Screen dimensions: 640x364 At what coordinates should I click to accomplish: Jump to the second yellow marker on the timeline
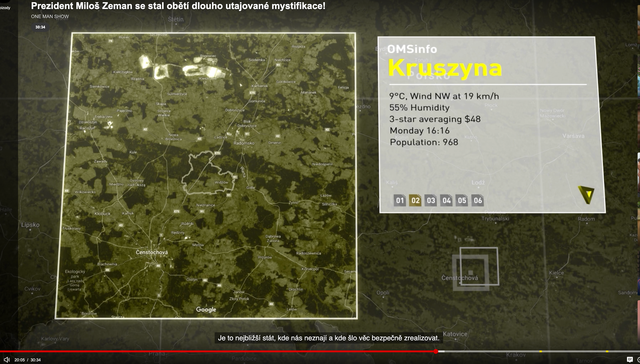coord(607,351)
